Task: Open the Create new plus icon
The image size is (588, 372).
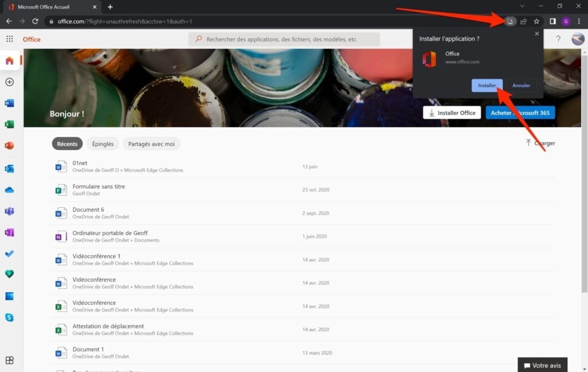Action: click(9, 82)
